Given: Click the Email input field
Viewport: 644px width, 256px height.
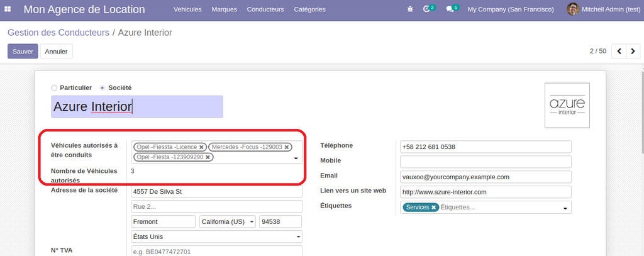Looking at the screenshot, I should click(486, 177).
